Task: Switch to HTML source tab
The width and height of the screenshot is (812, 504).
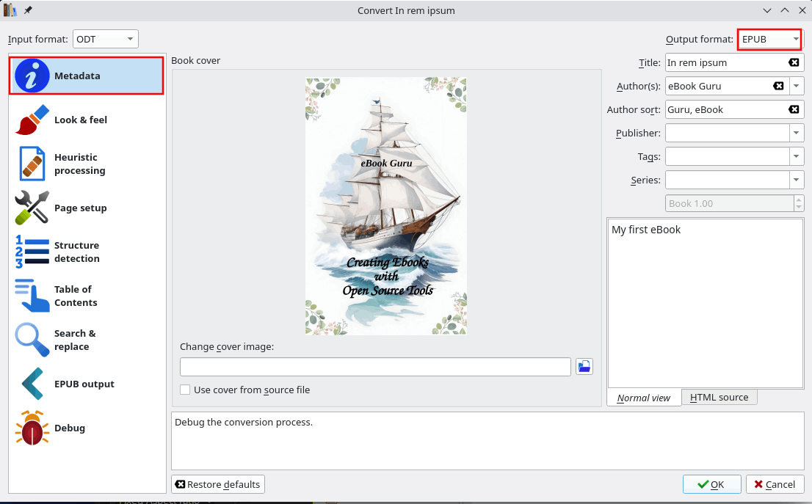Action: pyautogui.click(x=719, y=398)
